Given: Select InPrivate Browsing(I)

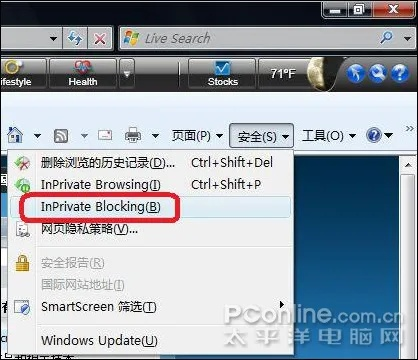Looking at the screenshot, I should point(151,185).
